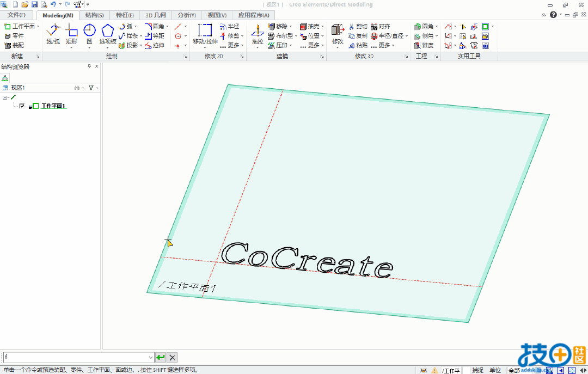Image resolution: width=588 pixels, height=374 pixels.
Task: Toggle the 工作平面1 checkbox in the tree
Action: (22, 106)
